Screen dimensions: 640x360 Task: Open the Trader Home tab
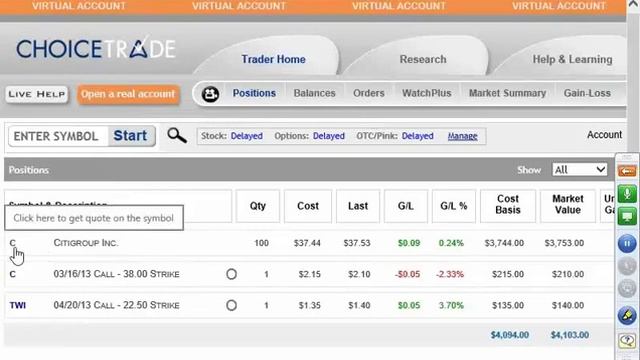[x=273, y=59]
